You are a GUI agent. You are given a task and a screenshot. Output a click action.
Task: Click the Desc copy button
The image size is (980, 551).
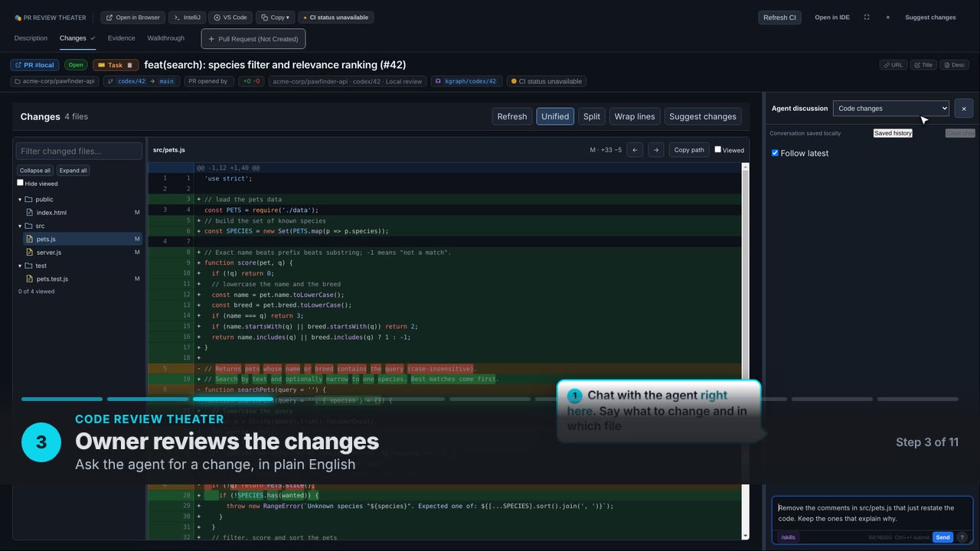(x=955, y=65)
